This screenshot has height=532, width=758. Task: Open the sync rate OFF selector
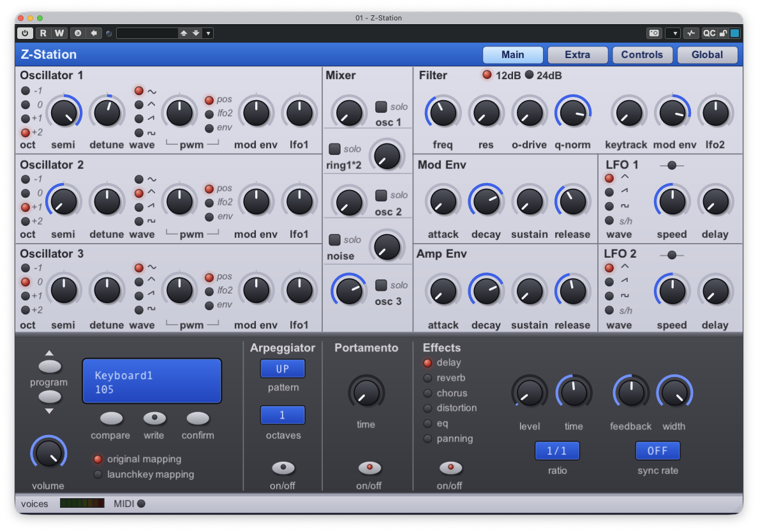tap(657, 451)
